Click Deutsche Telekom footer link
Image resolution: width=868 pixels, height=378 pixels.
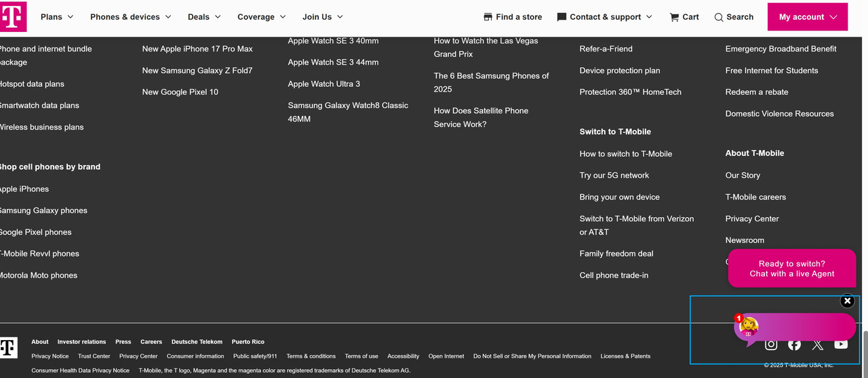pos(197,342)
